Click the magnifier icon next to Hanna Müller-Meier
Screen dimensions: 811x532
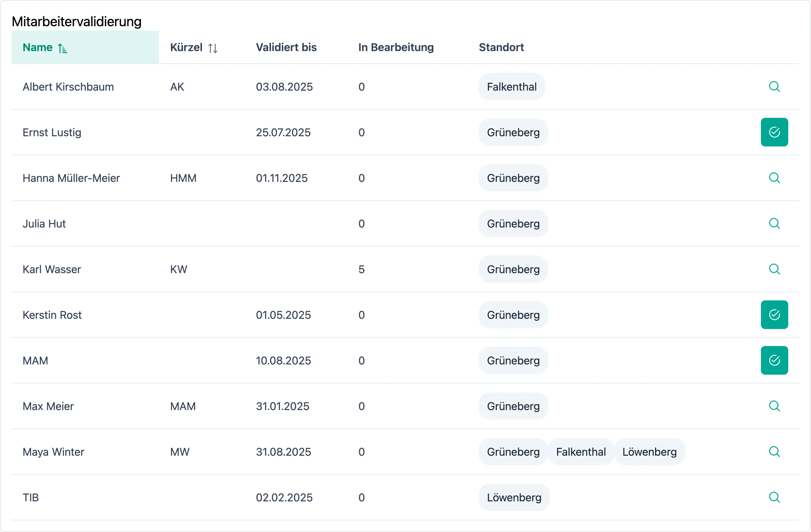pos(774,177)
